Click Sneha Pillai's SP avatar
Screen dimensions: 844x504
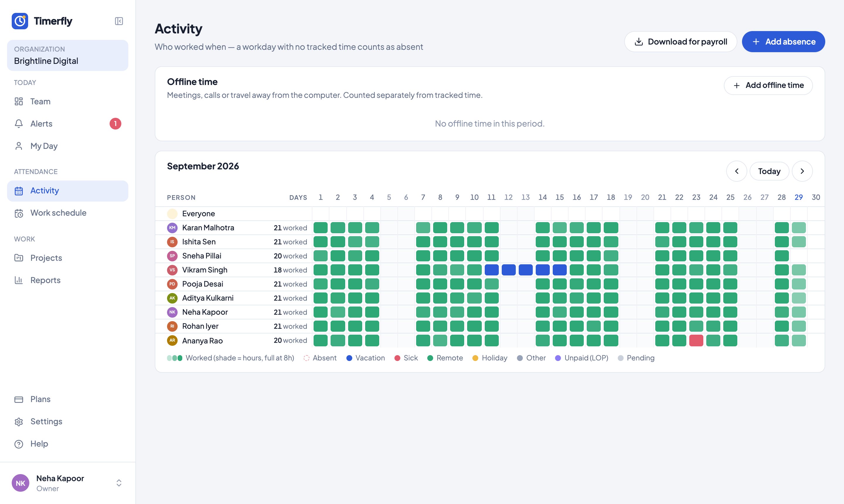(172, 256)
